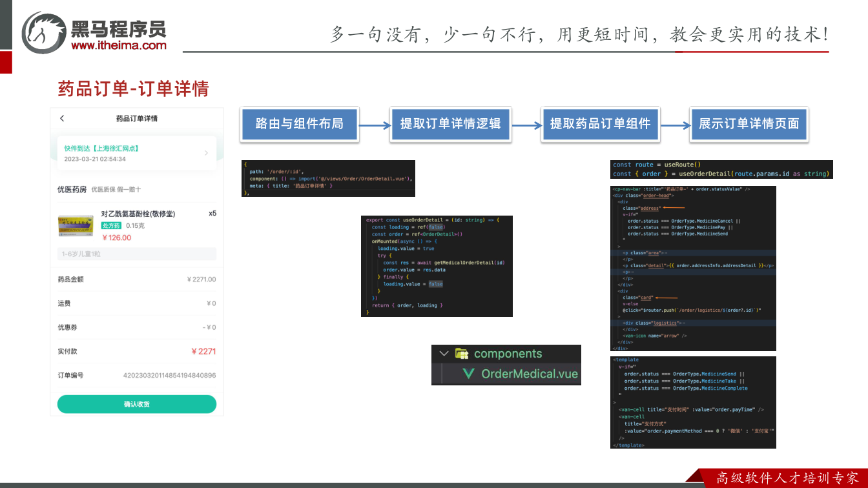This screenshot has width=868, height=488.
Task: Click the components folder icon
Action: point(462,354)
